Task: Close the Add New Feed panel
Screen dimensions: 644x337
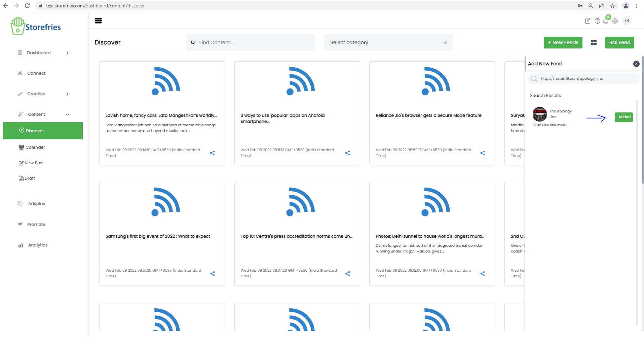Action: 636,64
